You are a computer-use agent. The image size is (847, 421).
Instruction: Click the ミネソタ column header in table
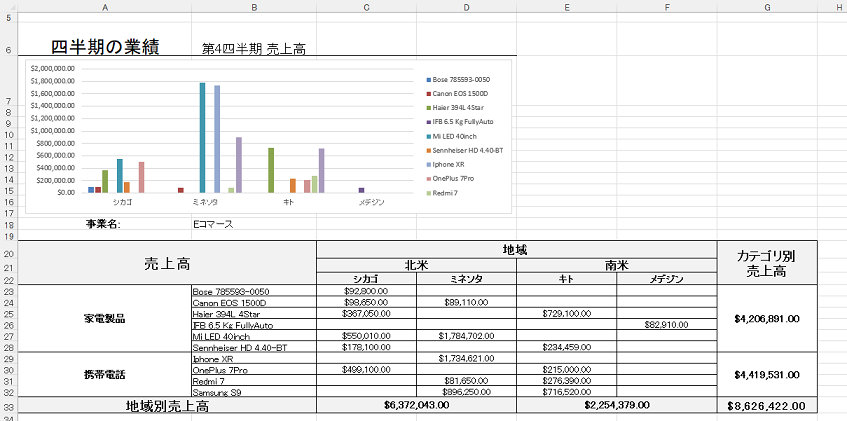point(466,279)
